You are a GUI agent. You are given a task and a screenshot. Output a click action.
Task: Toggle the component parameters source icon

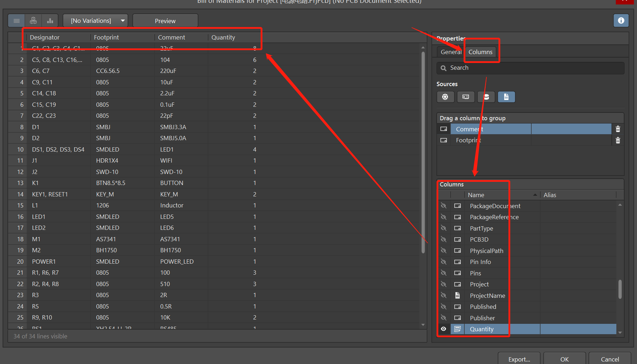point(445,97)
